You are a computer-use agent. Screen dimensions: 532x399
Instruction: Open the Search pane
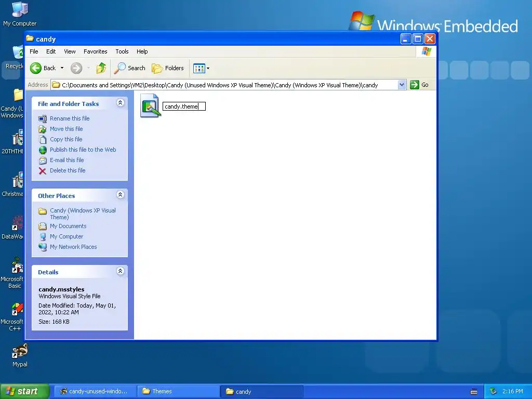tap(129, 68)
